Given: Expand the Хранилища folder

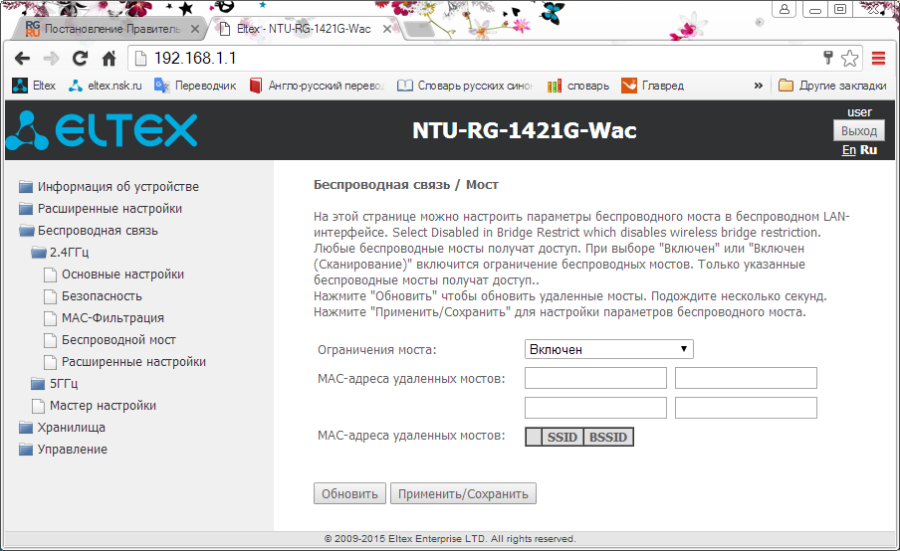Looking at the screenshot, I should (62, 427).
